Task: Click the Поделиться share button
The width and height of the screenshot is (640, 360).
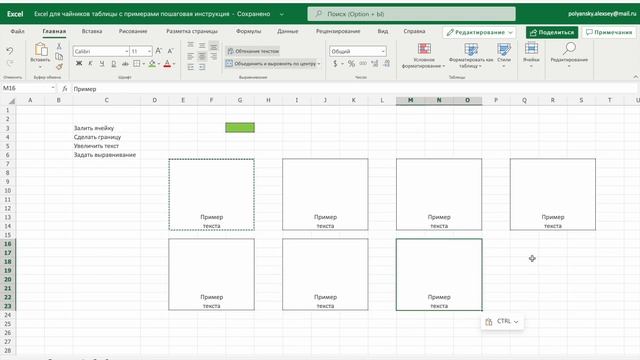Action: pyautogui.click(x=552, y=32)
